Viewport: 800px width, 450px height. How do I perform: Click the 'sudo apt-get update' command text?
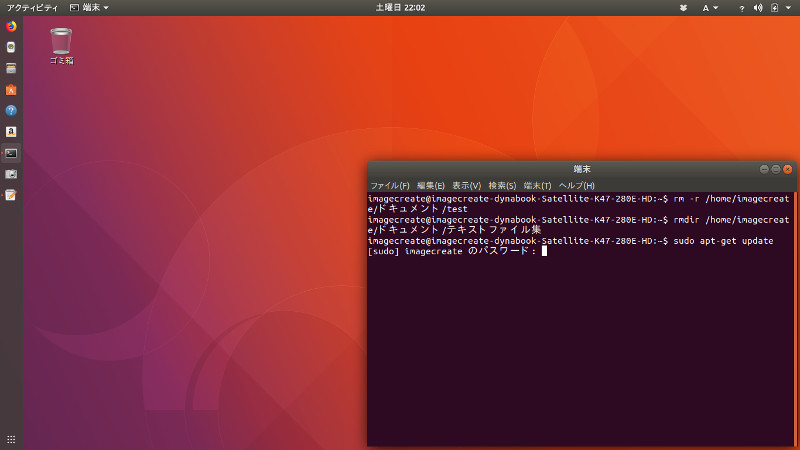pyautogui.click(x=723, y=241)
